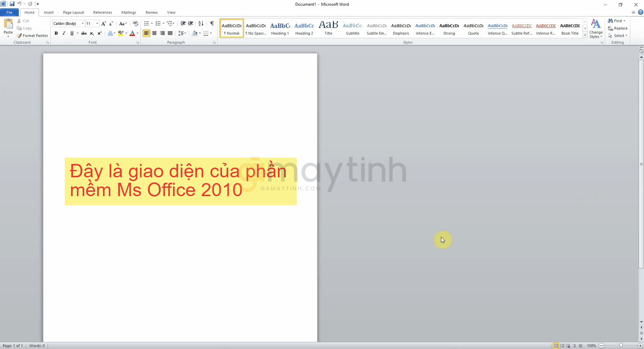Viewport: 644px width, 349px height.
Task: Apply the Font Color red swatch
Action: pyautogui.click(x=132, y=33)
